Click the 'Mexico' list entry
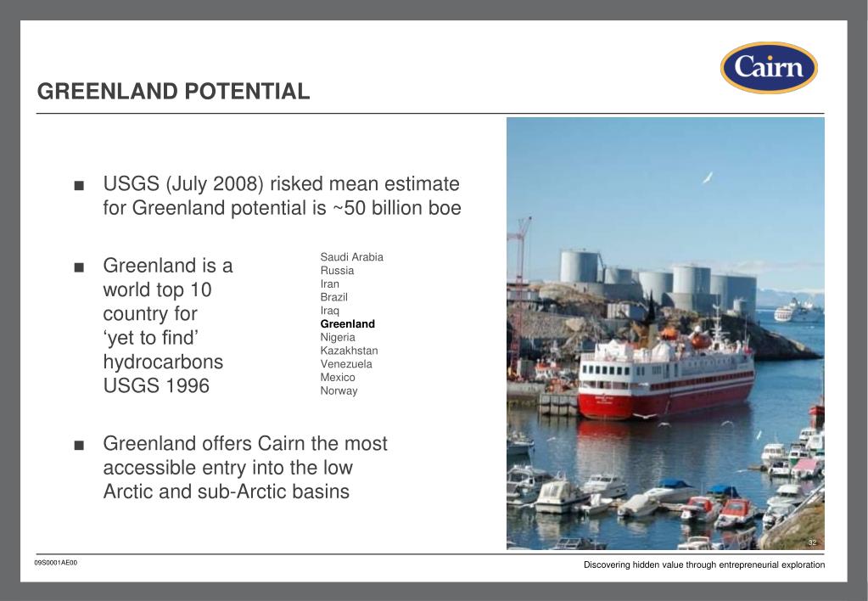The image size is (868, 601). pyautogui.click(x=338, y=377)
